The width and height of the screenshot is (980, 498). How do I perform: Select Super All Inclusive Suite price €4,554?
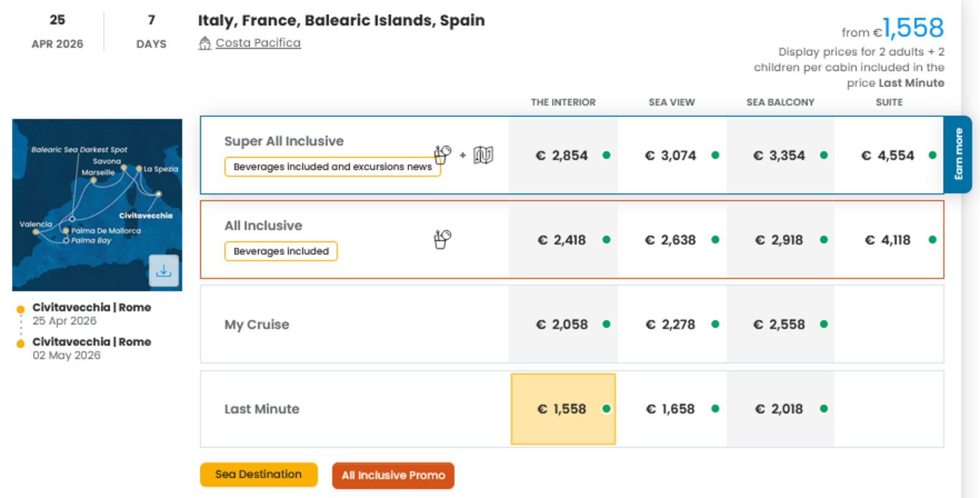889,156
